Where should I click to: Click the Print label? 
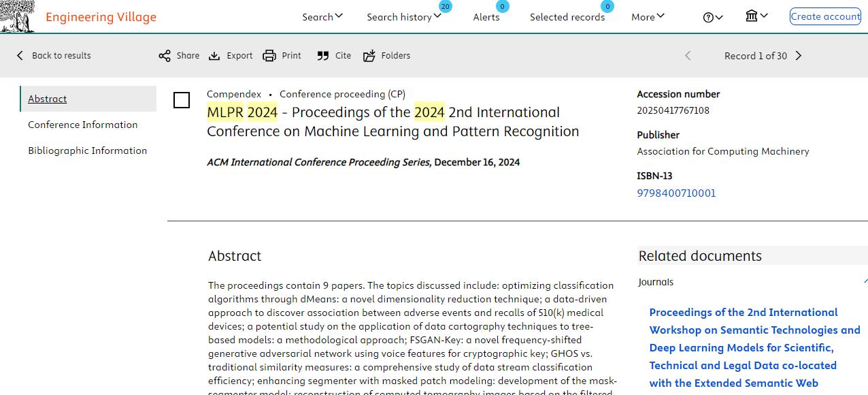[x=292, y=56]
